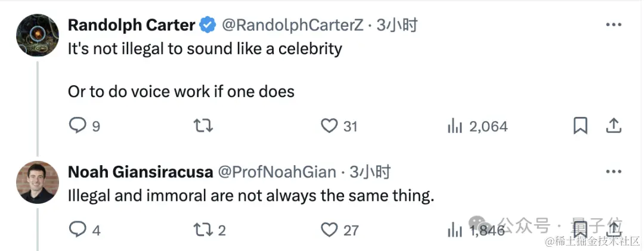644x251 pixels.
Task: Click Randolph Carter's verified badge
Action: coord(208,25)
